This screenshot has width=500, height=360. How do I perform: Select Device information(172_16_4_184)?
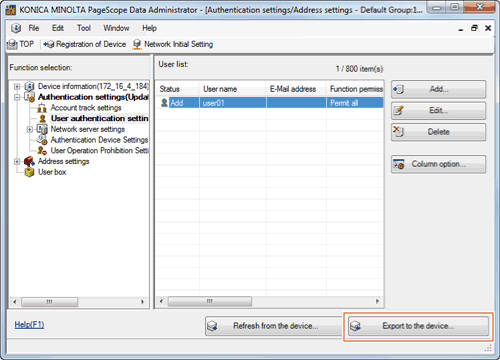(93, 86)
